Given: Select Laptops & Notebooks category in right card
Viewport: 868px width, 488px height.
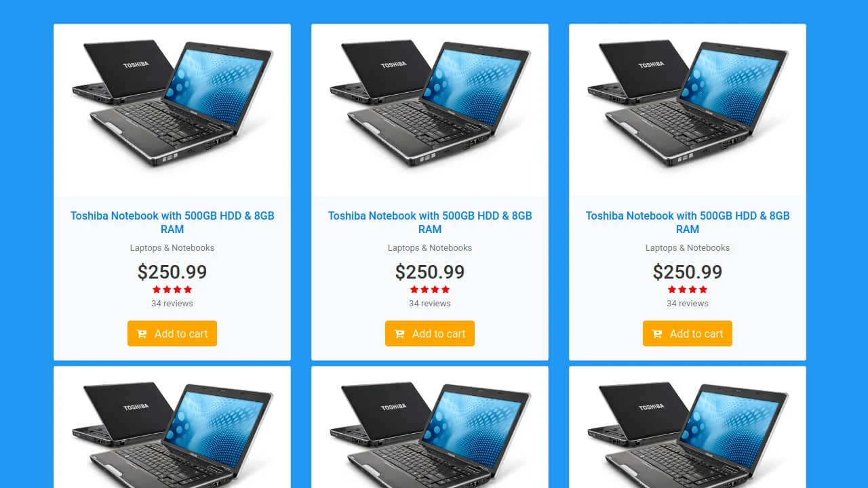Looking at the screenshot, I should coord(688,248).
